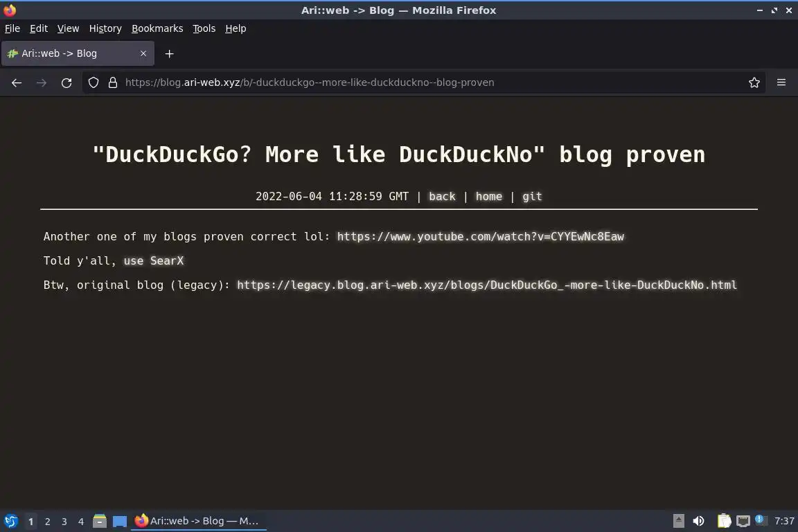Open the volume speaker tray icon
The height and width of the screenshot is (532, 798).
pos(698,521)
